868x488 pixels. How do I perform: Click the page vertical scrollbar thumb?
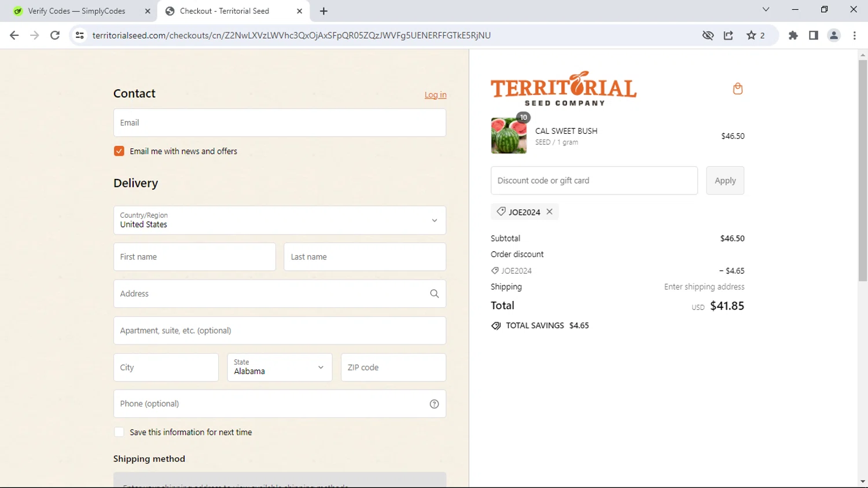tap(863, 171)
